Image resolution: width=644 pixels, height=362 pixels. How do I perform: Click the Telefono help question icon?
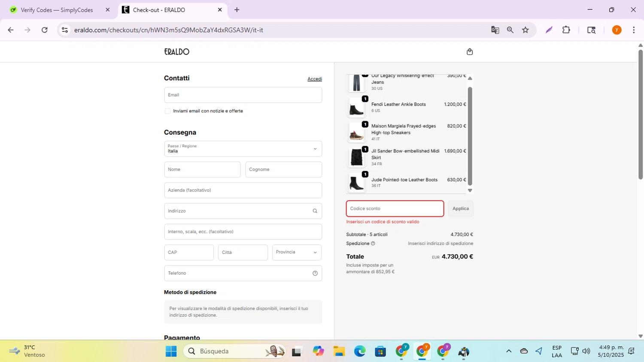(315, 273)
